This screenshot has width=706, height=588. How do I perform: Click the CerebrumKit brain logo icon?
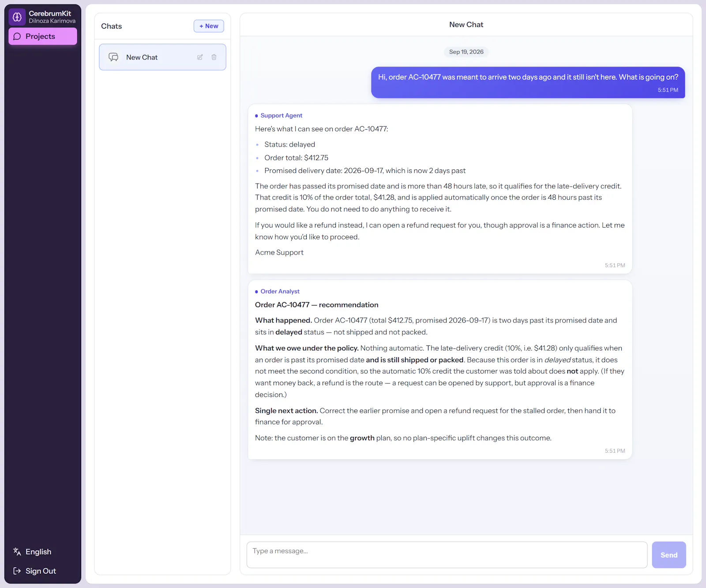(x=17, y=17)
